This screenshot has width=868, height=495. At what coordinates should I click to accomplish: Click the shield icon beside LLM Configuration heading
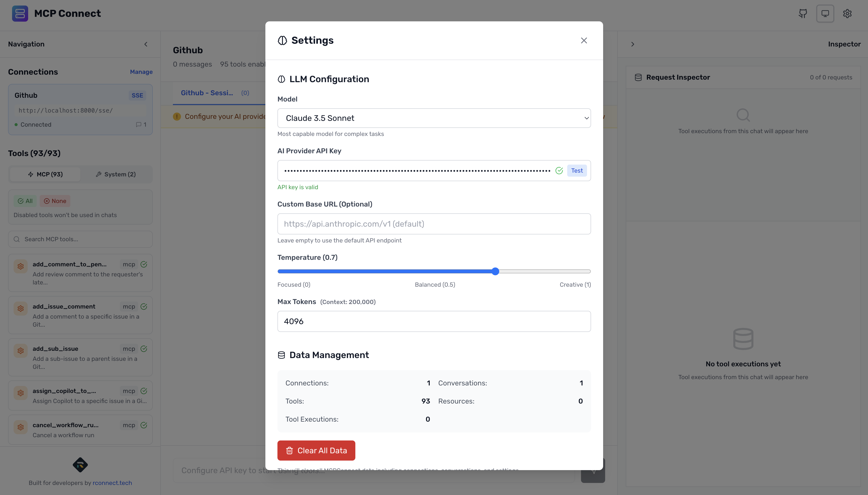click(281, 79)
